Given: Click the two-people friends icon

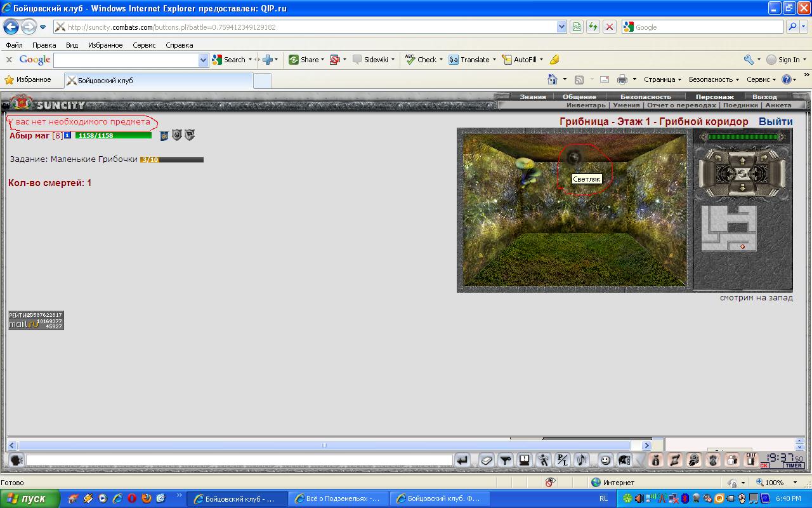Looking at the screenshot, I should tap(732, 460).
